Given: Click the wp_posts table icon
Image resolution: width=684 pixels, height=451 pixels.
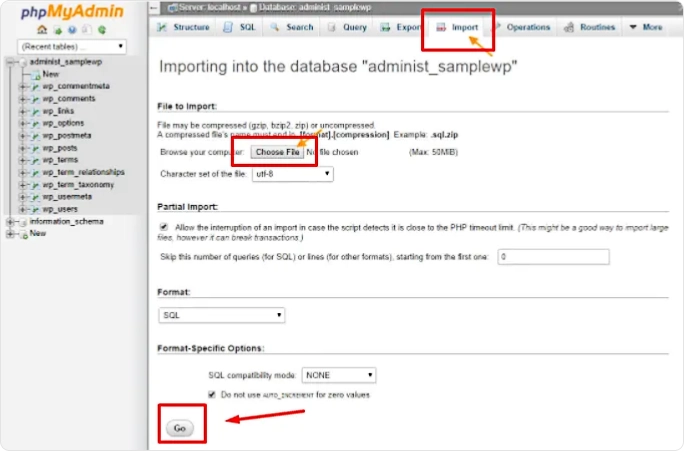Looking at the screenshot, I should (x=35, y=148).
